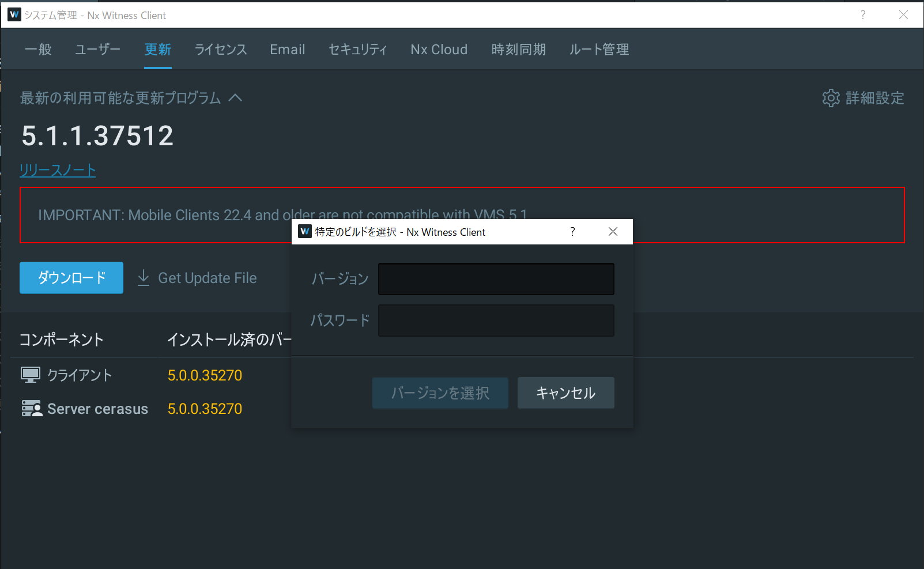924x569 pixels.
Task: Click the version text 5.1.1.37512
Action: click(97, 136)
